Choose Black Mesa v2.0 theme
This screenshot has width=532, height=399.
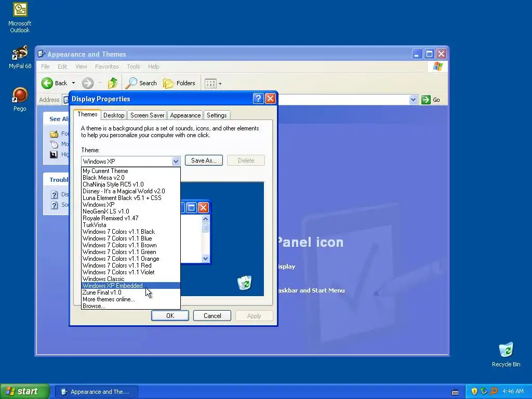click(x=131, y=178)
